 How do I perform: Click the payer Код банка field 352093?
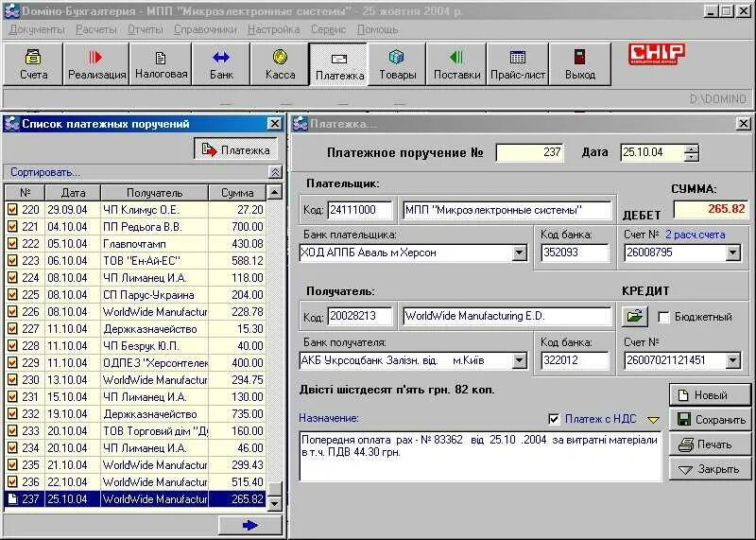(x=575, y=253)
